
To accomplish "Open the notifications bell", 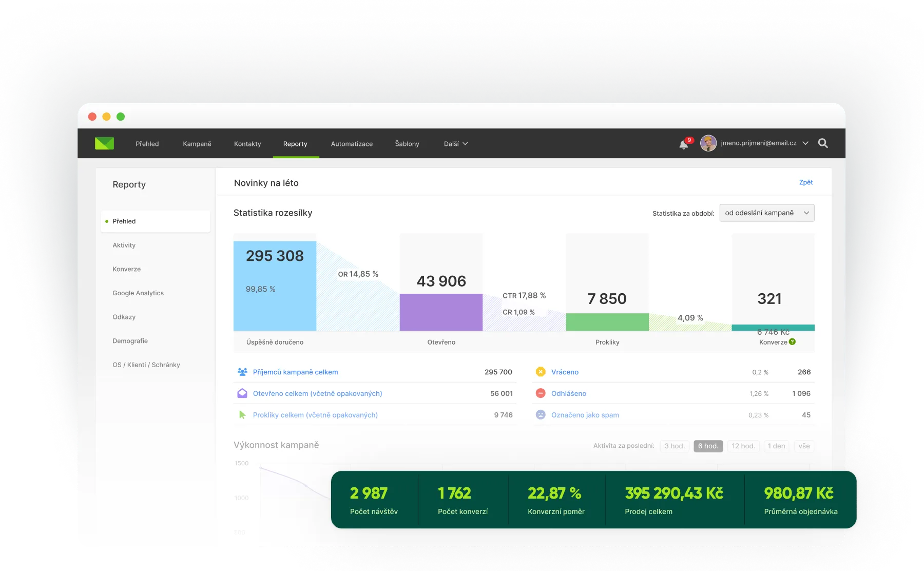I will pyautogui.click(x=684, y=144).
